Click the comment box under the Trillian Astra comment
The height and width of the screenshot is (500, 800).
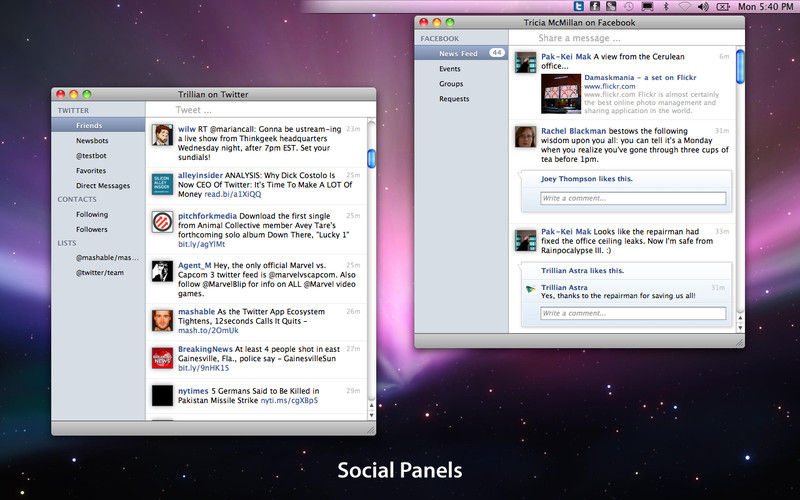633,313
